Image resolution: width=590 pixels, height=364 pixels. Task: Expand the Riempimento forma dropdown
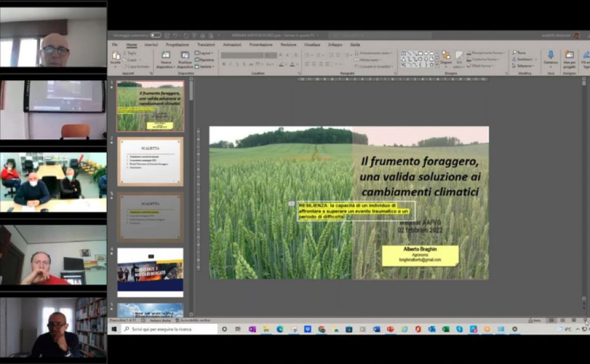click(486, 53)
